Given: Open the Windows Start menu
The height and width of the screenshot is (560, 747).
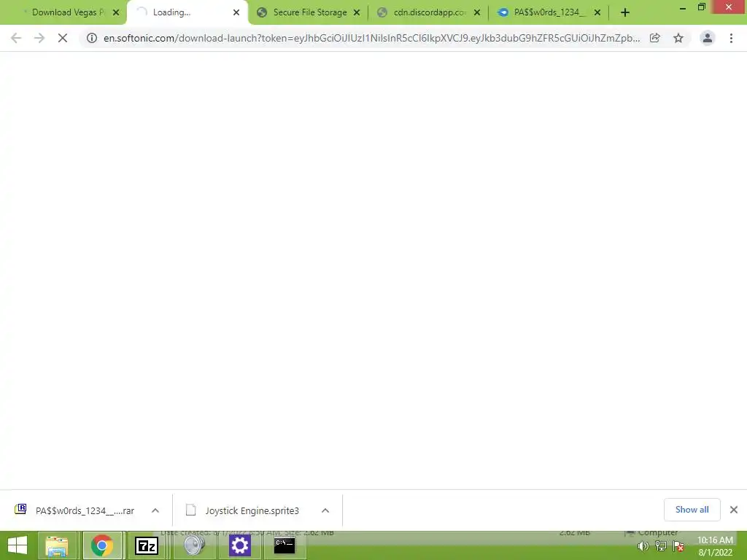Looking at the screenshot, I should [18, 545].
